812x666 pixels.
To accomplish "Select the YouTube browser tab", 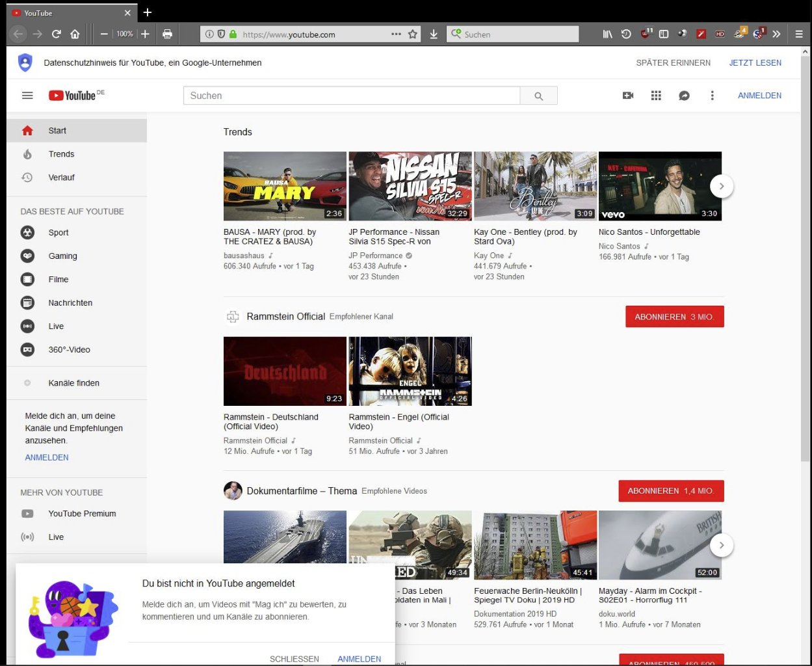I will pos(72,13).
